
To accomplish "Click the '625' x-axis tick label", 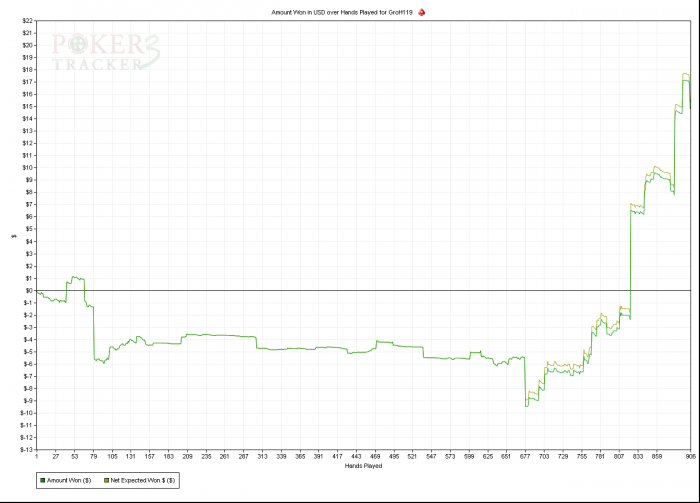I will click(488, 457).
